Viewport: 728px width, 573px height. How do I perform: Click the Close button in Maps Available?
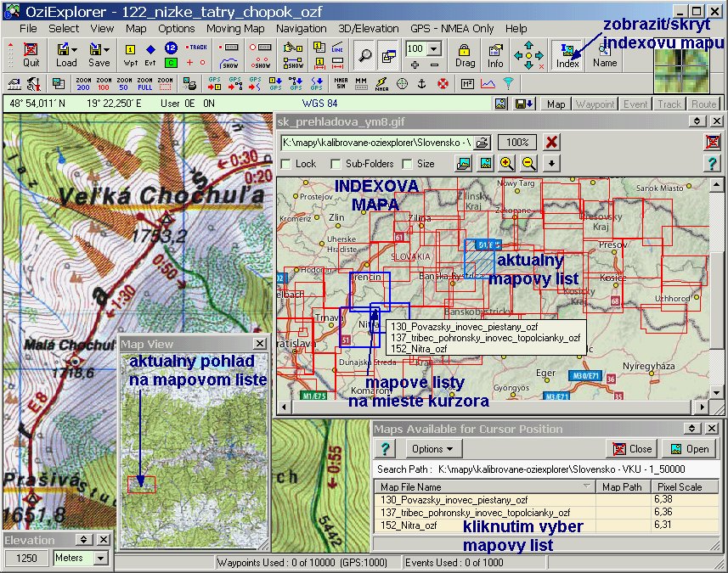[x=632, y=449]
